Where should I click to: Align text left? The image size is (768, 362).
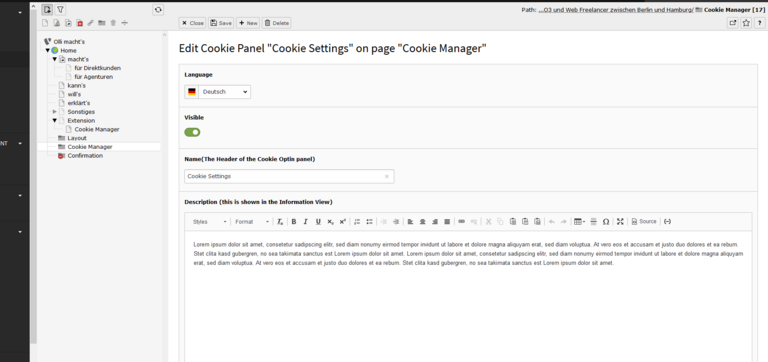(x=410, y=221)
